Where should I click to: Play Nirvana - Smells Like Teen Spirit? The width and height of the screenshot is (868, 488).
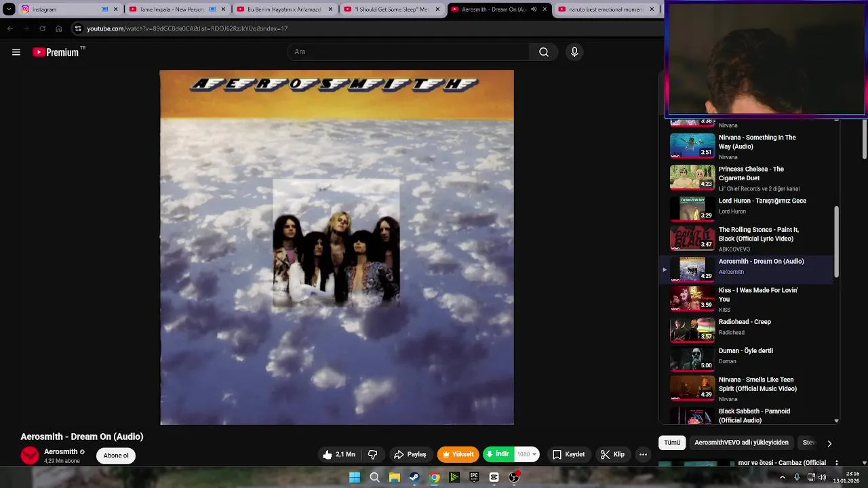[746, 389]
